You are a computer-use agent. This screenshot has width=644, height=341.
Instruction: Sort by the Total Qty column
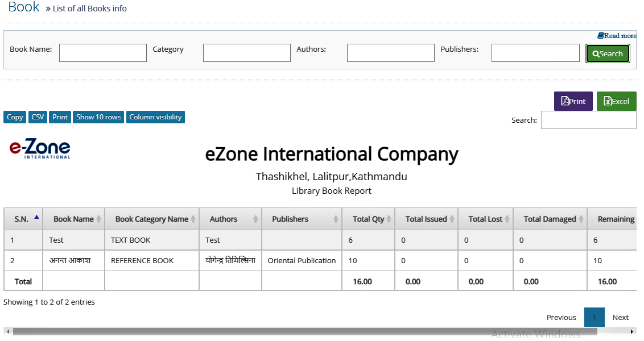(x=369, y=219)
